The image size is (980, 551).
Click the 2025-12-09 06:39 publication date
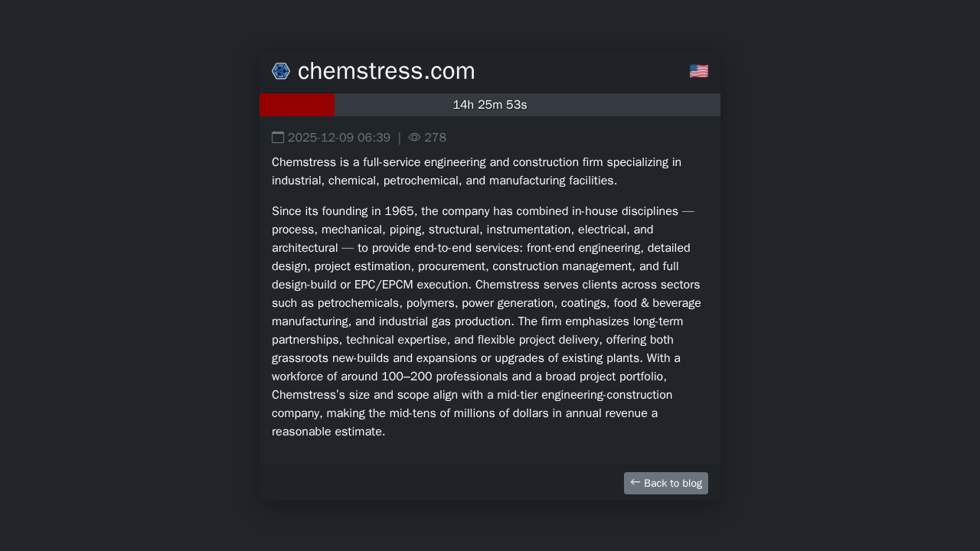339,138
